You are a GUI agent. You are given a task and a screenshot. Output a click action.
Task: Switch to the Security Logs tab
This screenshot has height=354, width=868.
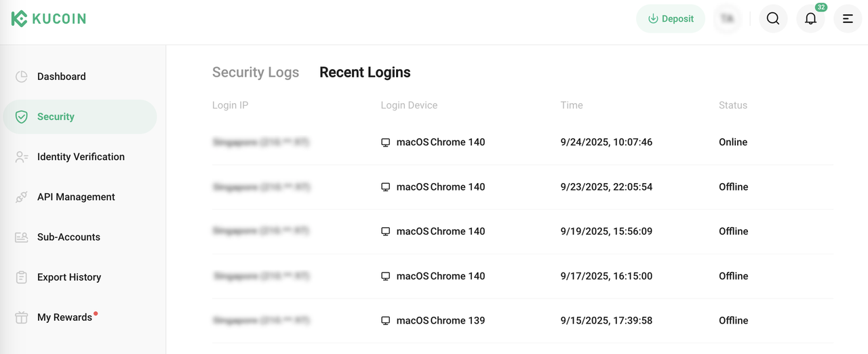point(256,73)
